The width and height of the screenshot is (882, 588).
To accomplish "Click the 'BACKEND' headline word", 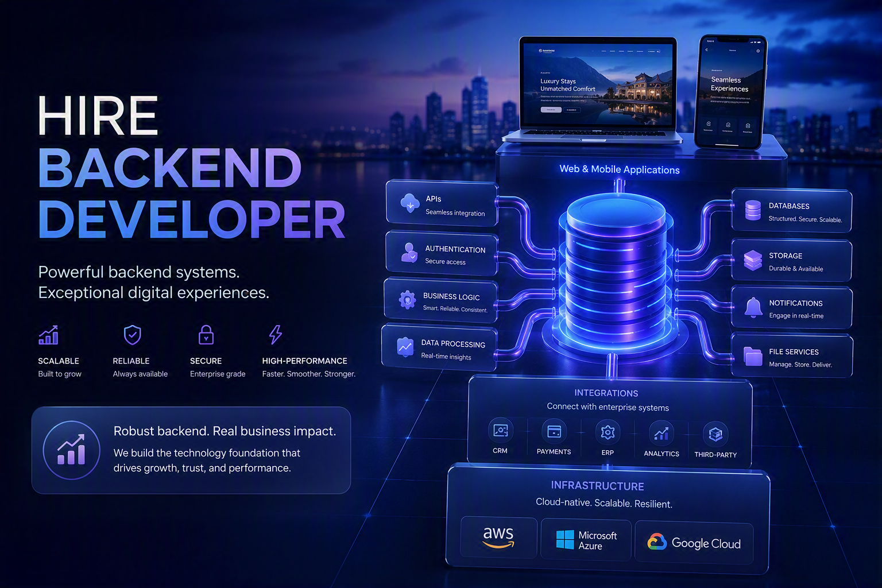I will (170, 168).
